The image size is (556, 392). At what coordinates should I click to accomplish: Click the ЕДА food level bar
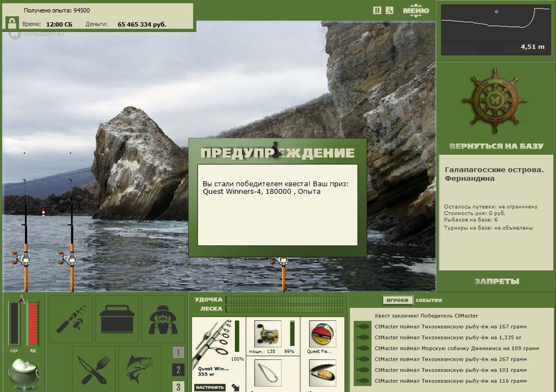pyautogui.click(x=14, y=323)
